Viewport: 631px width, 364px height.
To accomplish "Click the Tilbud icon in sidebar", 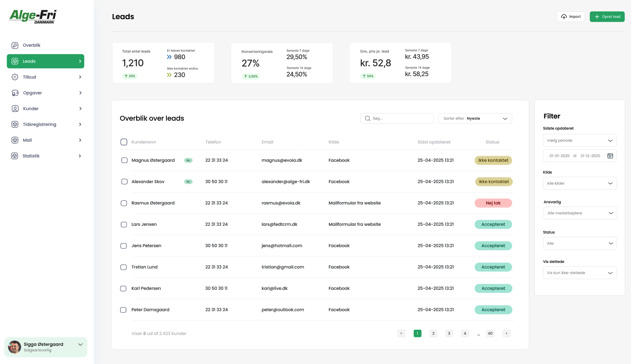I will 15,77.
